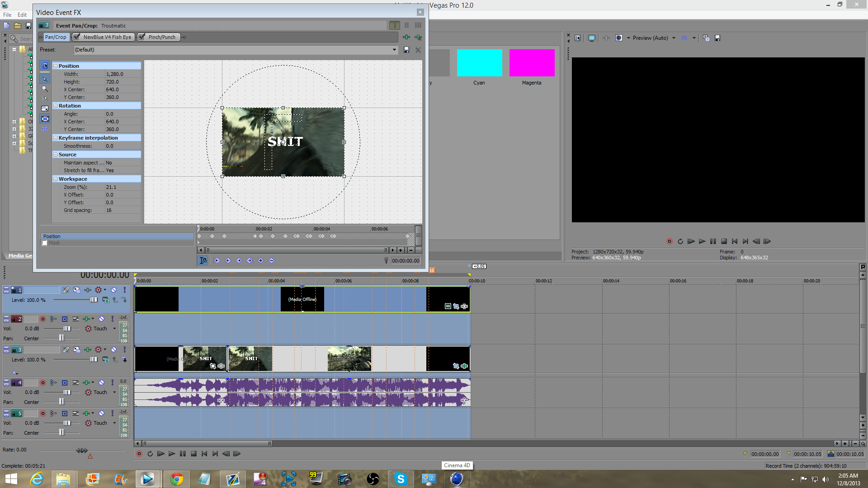Disable the NewBlue V4 Fish Eye effect checkbox
The width and height of the screenshot is (868, 488).
click(x=77, y=37)
